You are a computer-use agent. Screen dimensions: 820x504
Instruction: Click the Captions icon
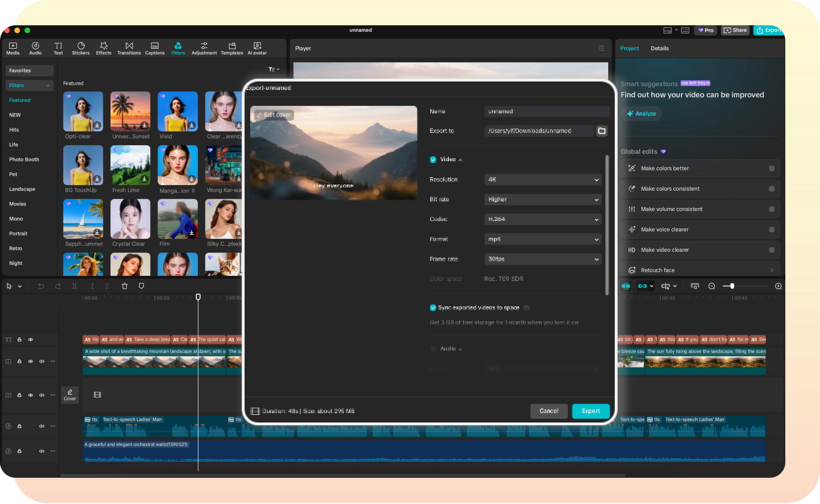(155, 48)
